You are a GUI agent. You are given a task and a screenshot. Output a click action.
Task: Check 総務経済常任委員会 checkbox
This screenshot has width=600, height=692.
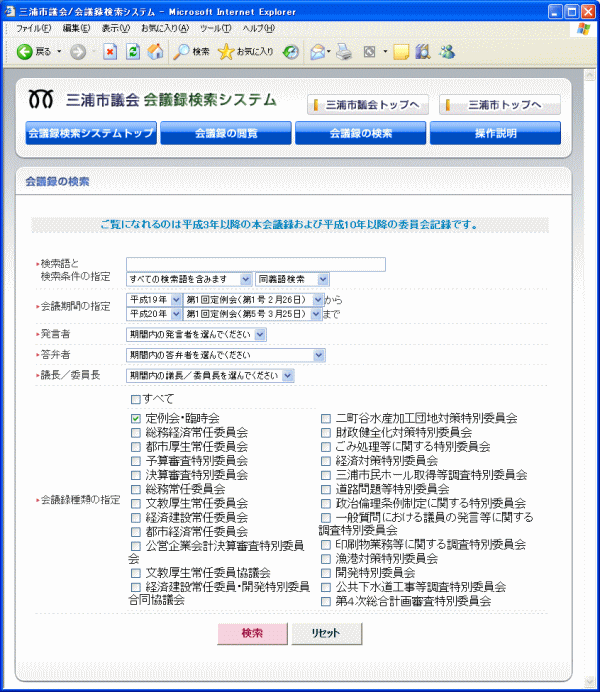click(135, 432)
